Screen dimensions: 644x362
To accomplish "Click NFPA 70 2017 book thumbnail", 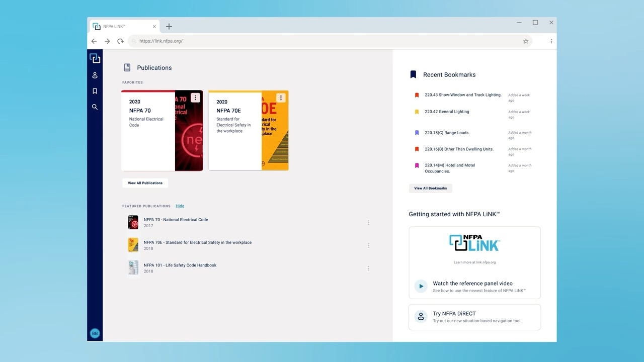I will (133, 222).
